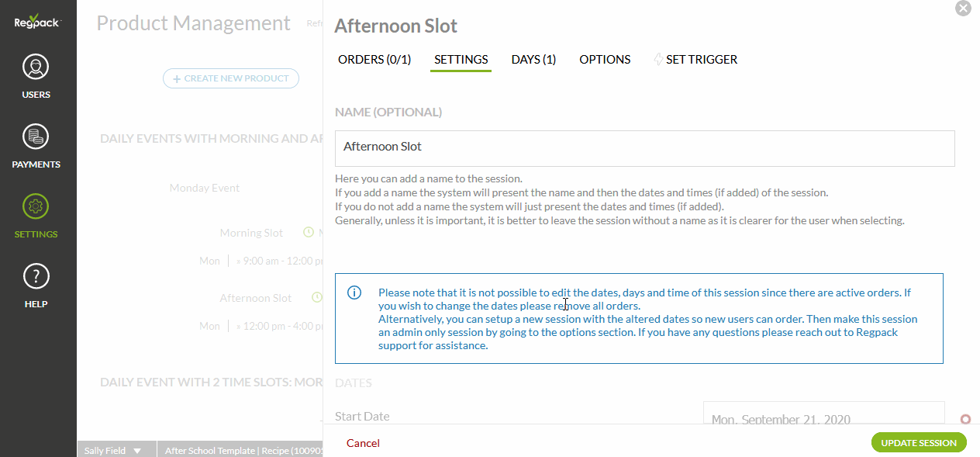Close the Afternoon Slot panel
This screenshot has width=980, height=457.
coord(963,9)
